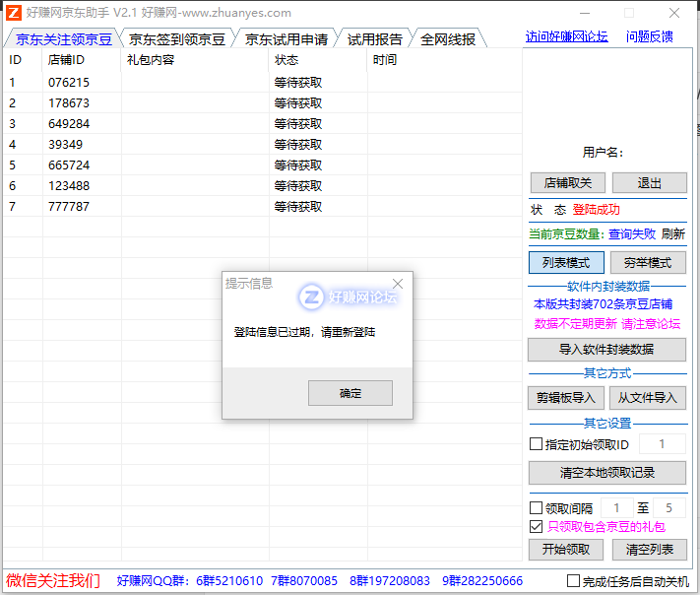Image resolution: width=700 pixels, height=595 pixels.
Task: Click the 店铺取关 button
Action: [x=567, y=182]
